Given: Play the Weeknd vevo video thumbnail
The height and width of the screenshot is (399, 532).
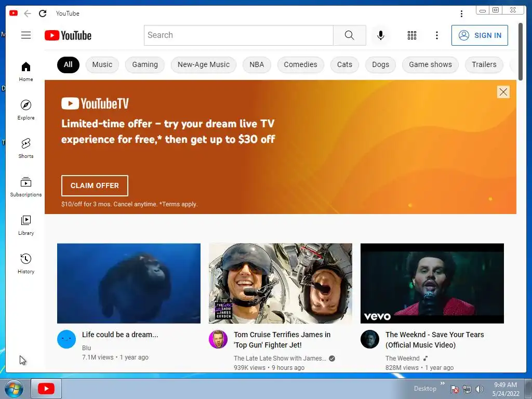Looking at the screenshot, I should pyautogui.click(x=432, y=283).
